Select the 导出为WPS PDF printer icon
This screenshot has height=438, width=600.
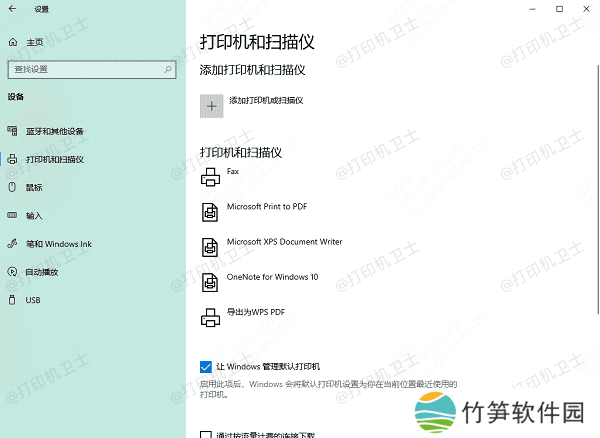click(x=210, y=318)
